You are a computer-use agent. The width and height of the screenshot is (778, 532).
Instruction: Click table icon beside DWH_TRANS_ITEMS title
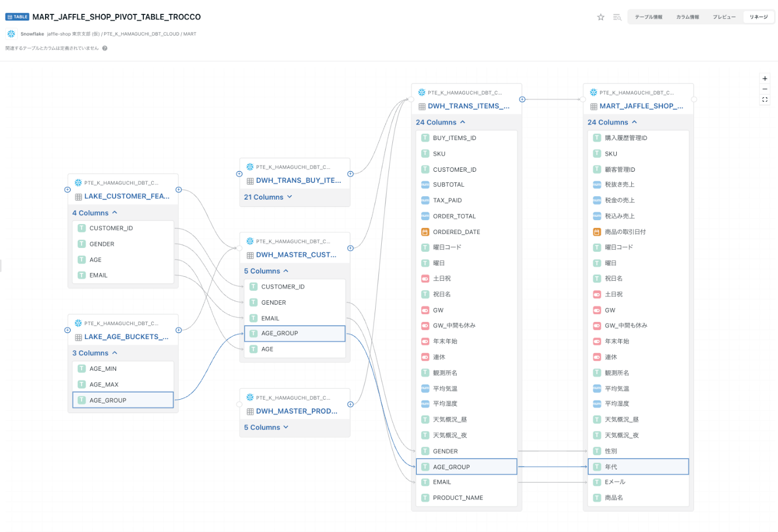(x=422, y=107)
